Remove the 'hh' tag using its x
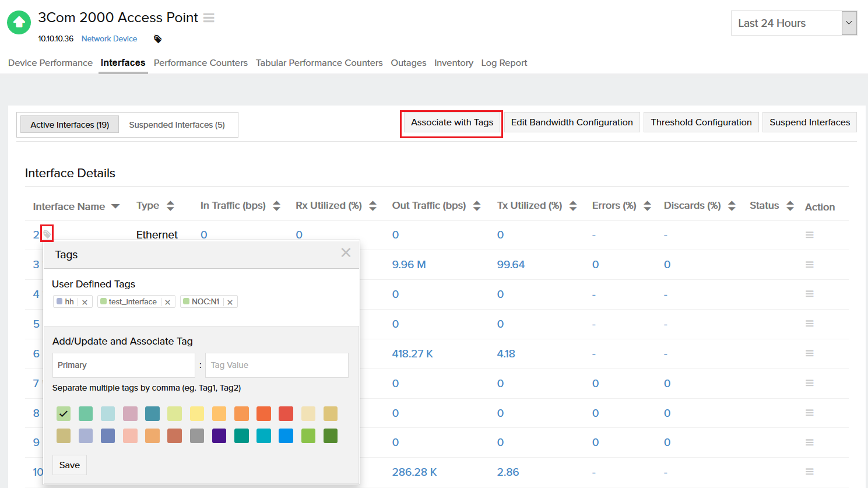Viewport: 868px width, 488px height. pos(85,302)
